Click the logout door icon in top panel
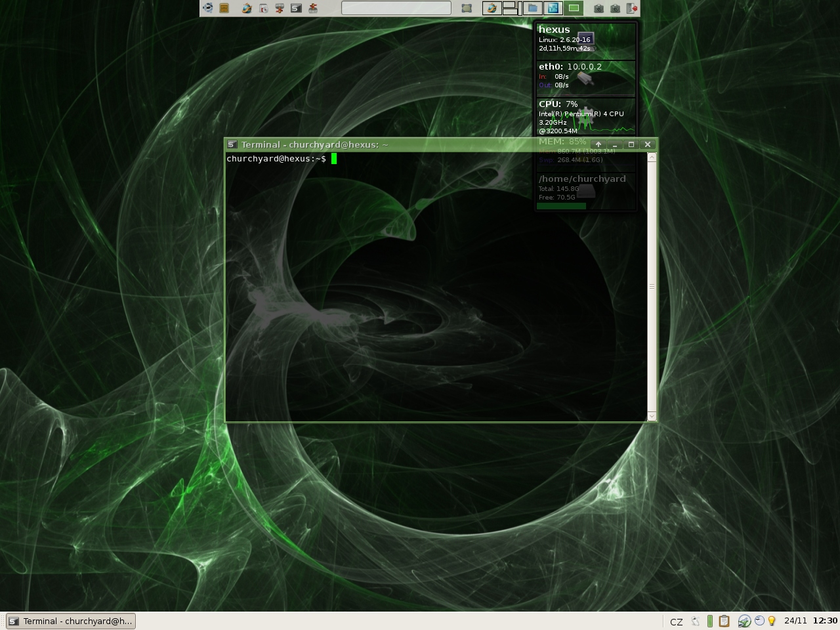The image size is (840, 630). coord(632,8)
